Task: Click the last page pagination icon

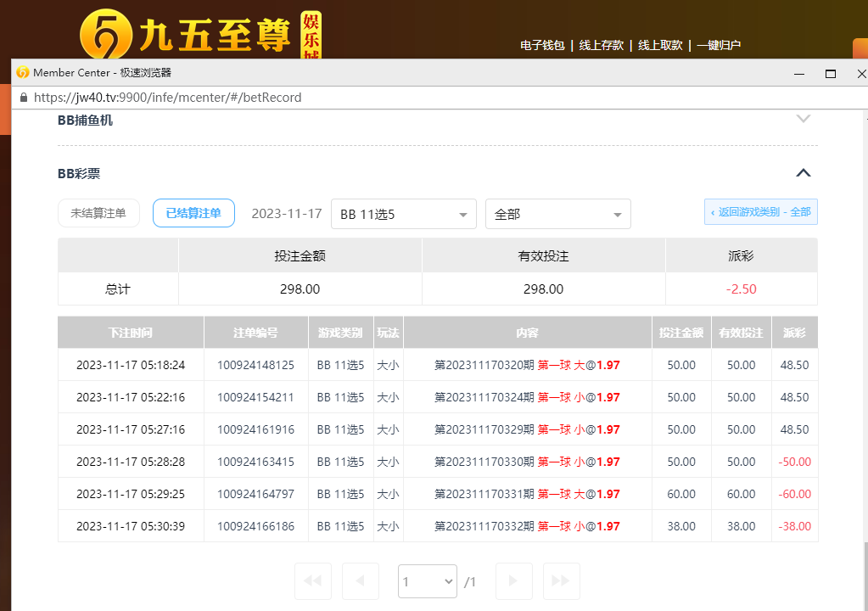Action: [x=561, y=581]
